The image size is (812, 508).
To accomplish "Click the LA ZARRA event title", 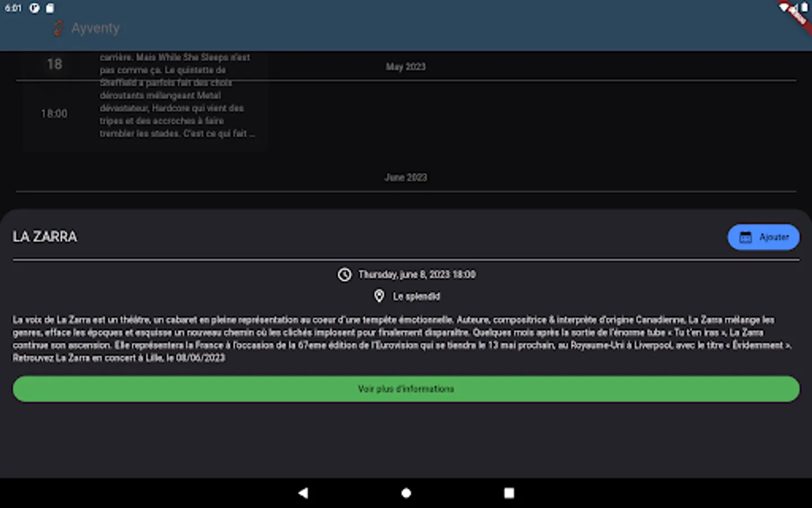I will [x=45, y=237].
